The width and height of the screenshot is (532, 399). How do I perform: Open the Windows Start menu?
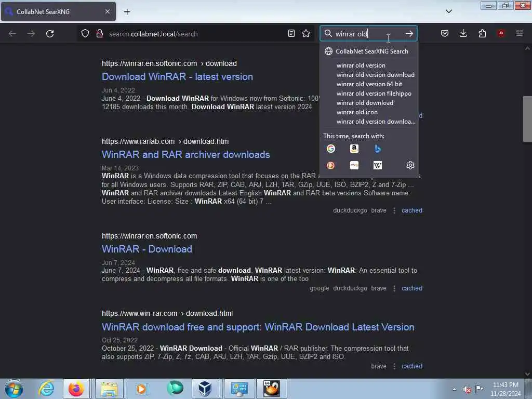click(x=14, y=389)
